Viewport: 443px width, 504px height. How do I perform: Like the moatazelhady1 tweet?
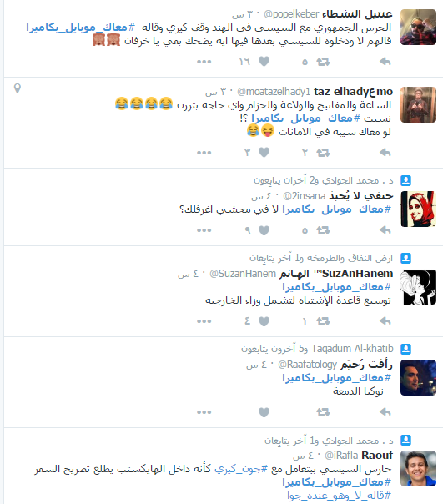[264, 152]
